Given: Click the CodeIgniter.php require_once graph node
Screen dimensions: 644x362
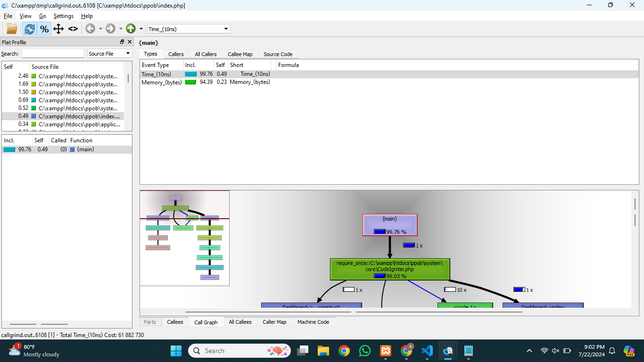Looking at the screenshot, I should tap(389, 269).
